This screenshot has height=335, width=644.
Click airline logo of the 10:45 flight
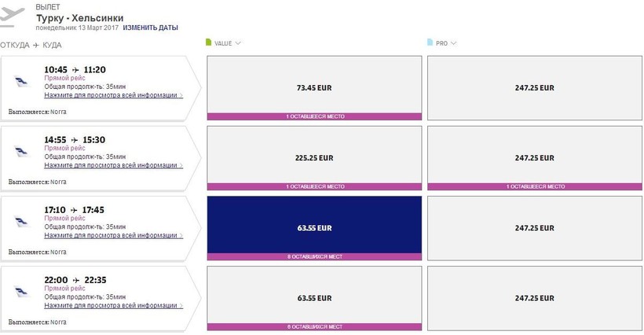(21, 82)
